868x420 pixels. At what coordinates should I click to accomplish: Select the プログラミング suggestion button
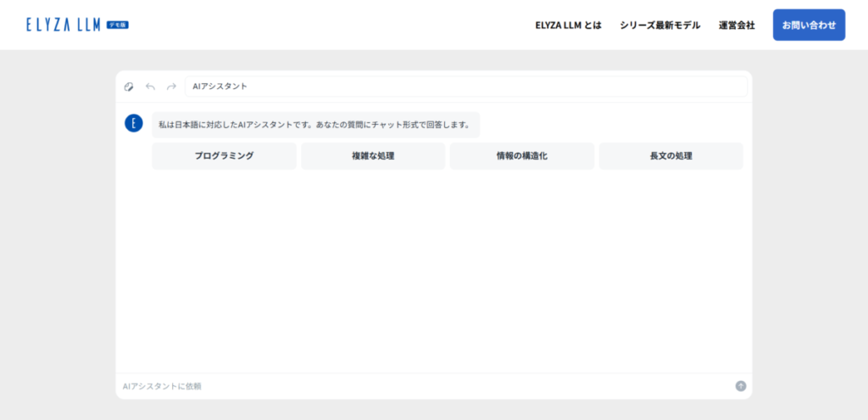point(224,156)
